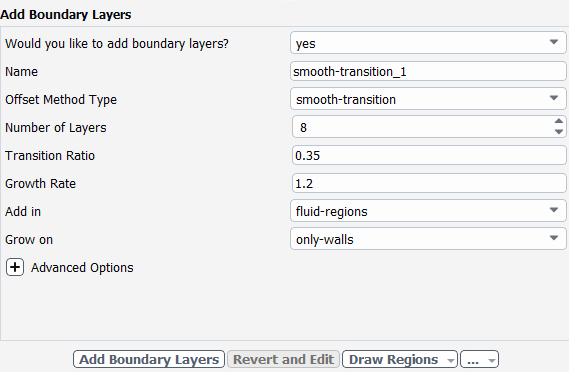Open the Draw Regions dropdown arrow
Image resolution: width=569 pixels, height=372 pixels.
(451, 360)
